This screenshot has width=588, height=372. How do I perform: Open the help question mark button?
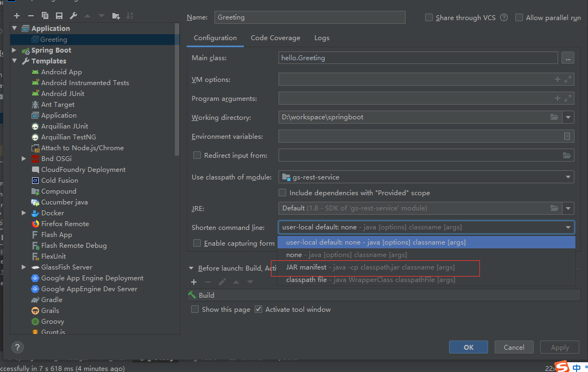pyautogui.click(x=17, y=347)
